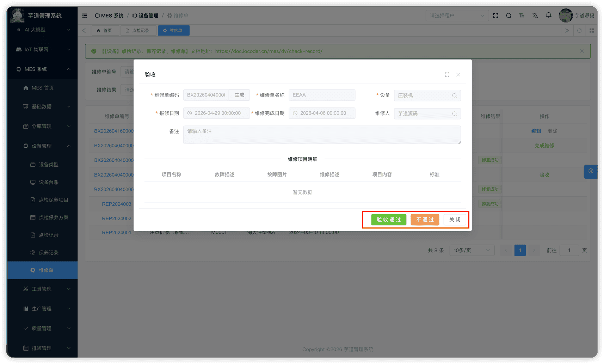This screenshot has height=364, width=604.
Task: Collapse the 设备管理 sidebar menu
Action: pyautogui.click(x=42, y=146)
